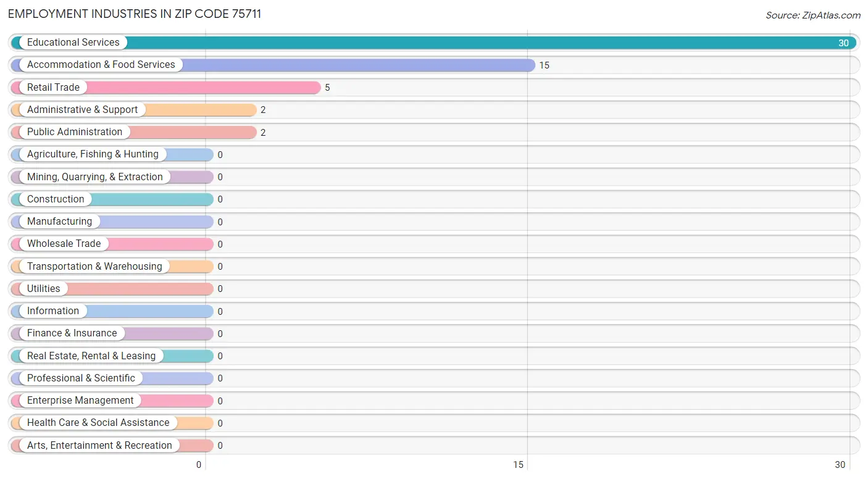Select Agriculture, Fishing & Hunting label
This screenshot has width=868, height=479.
tap(93, 154)
